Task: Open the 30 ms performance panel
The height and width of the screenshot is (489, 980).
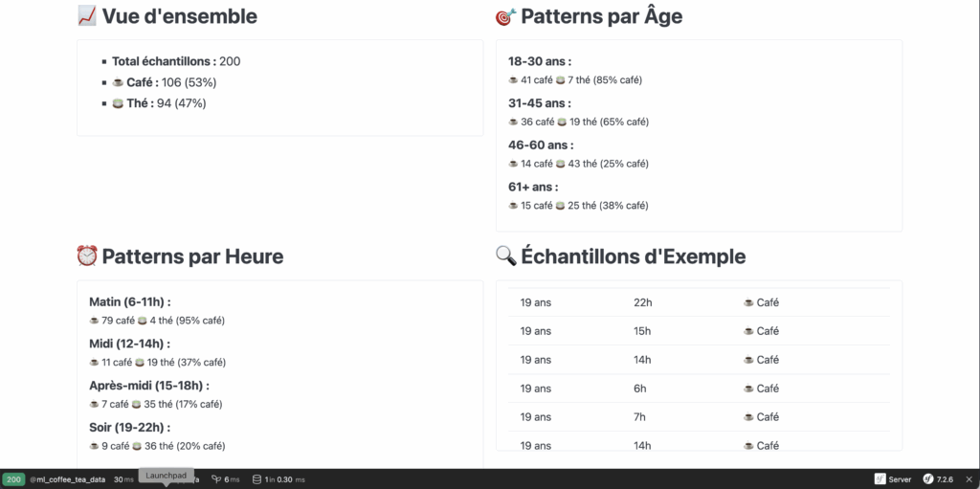Action: tap(123, 479)
